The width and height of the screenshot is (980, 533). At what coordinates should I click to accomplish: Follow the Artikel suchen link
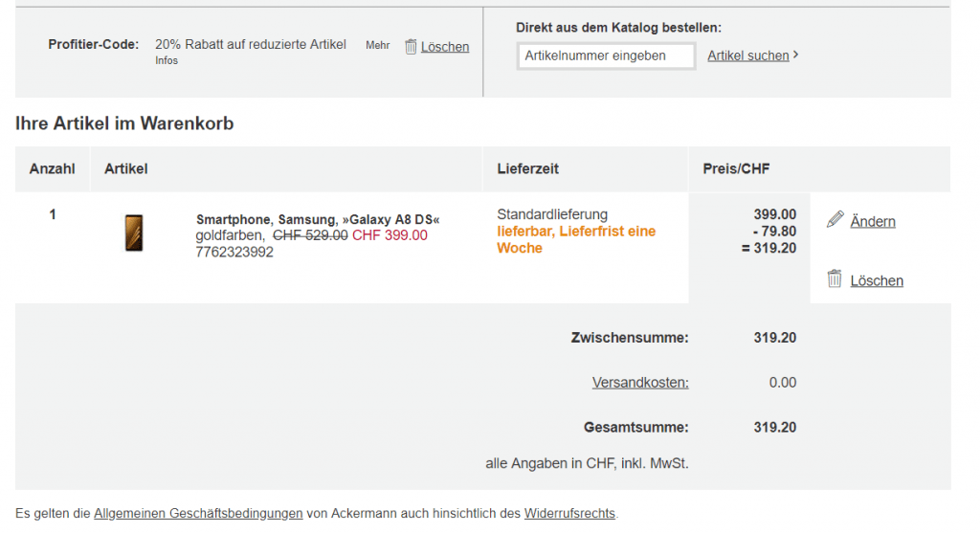coord(748,56)
